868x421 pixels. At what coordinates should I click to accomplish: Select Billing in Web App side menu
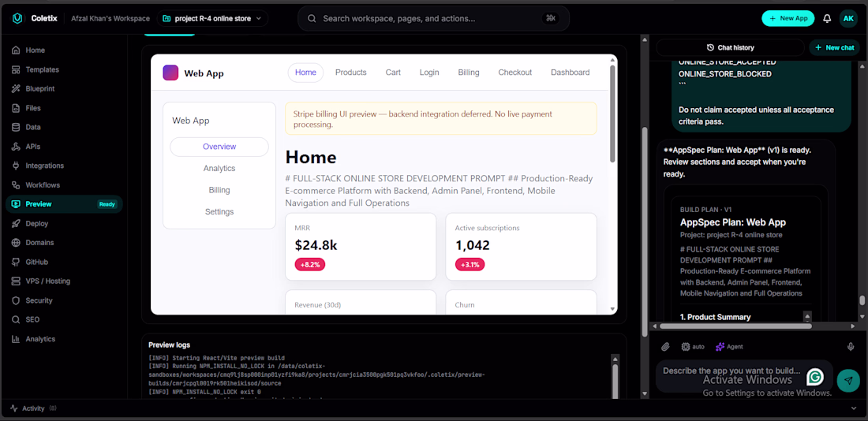[x=219, y=190]
